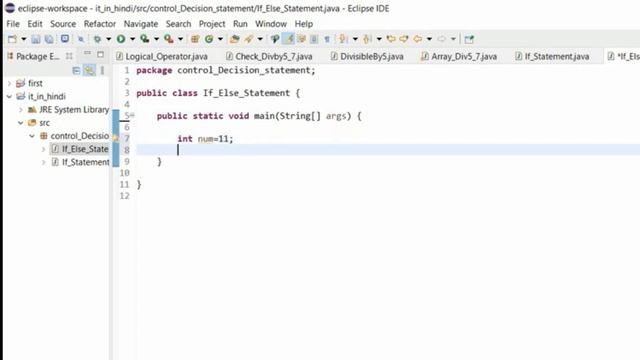
Task: Open the Run configurations dropdown arrow
Action: pos(132,39)
